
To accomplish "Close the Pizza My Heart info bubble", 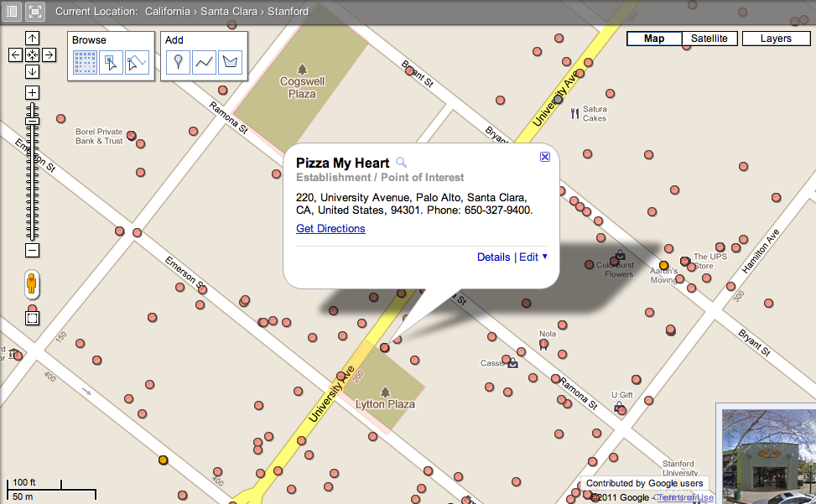I will tap(545, 157).
